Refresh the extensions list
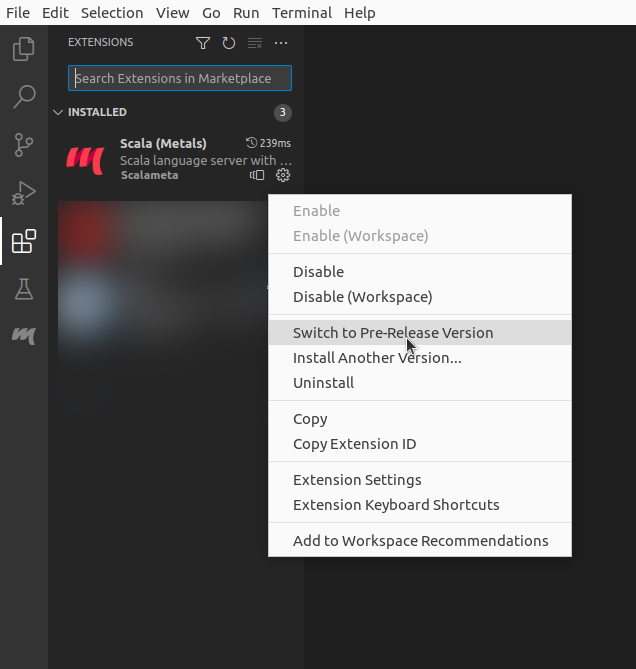 (229, 43)
